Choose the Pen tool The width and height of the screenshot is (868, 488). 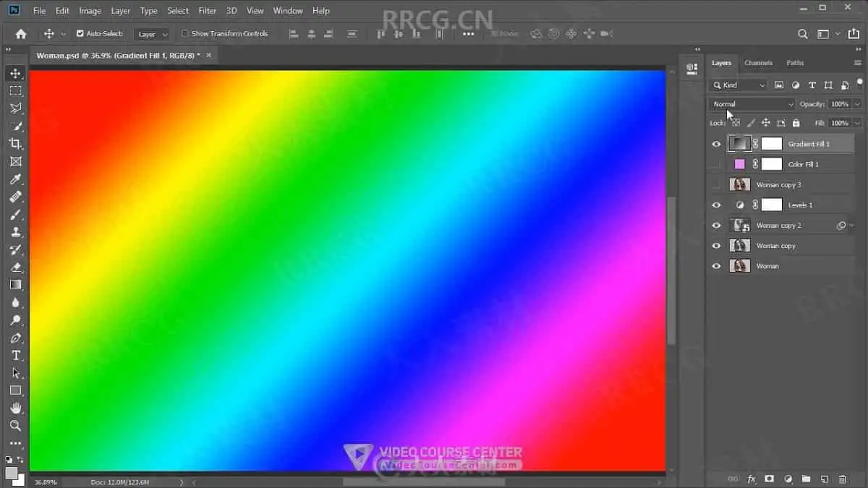point(16,338)
